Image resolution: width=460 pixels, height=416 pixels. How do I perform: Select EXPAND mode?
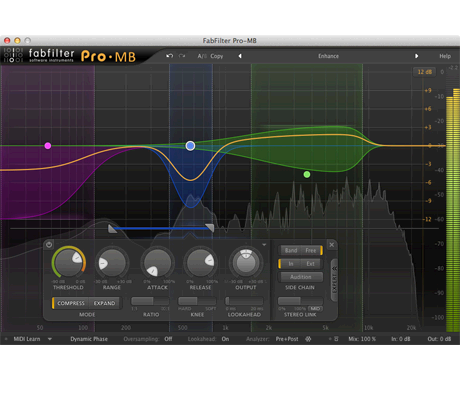(104, 303)
